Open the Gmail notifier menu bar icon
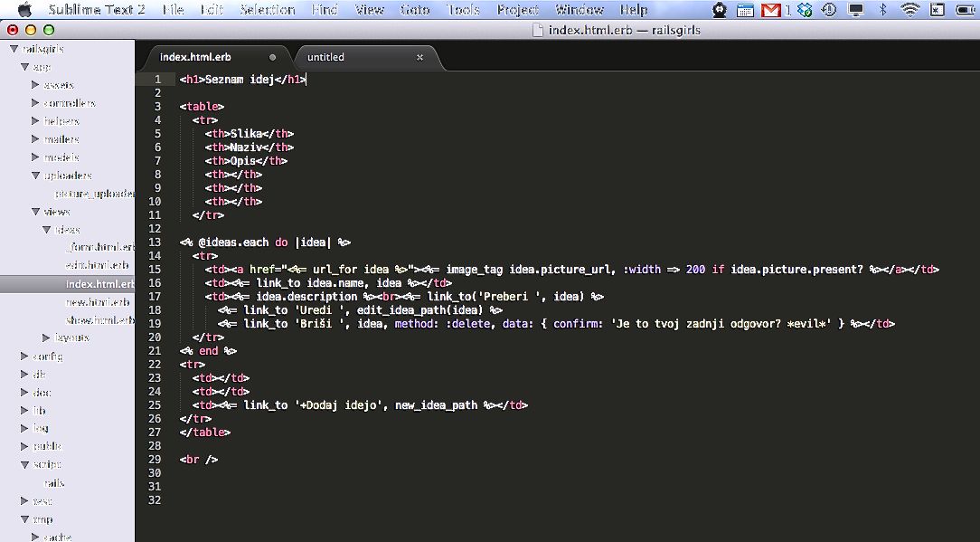The height and width of the screenshot is (542, 980). click(x=771, y=10)
